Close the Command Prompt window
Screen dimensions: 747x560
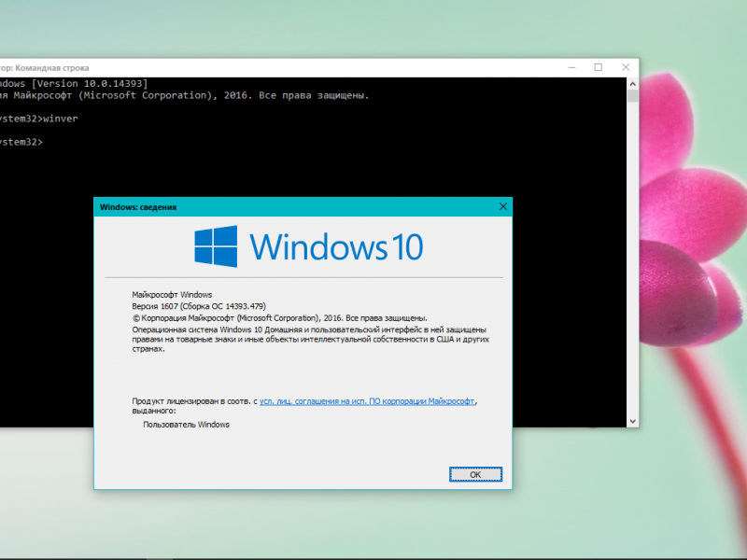click(626, 67)
